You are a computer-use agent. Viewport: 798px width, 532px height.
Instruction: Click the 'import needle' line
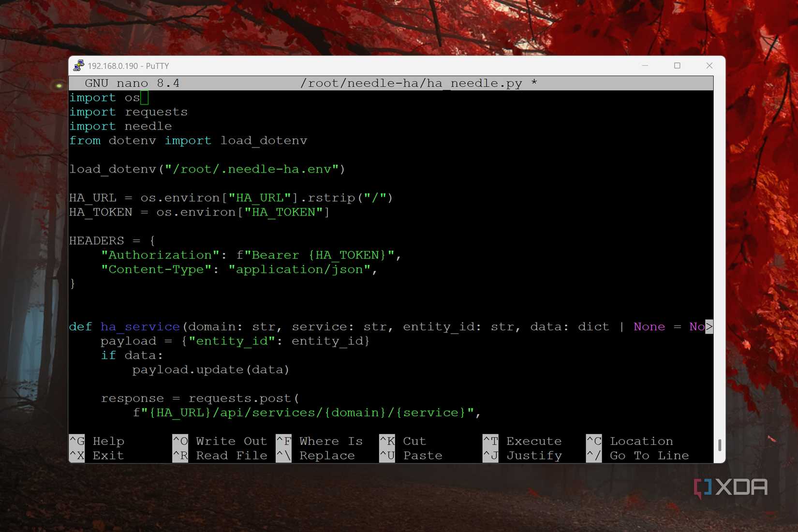click(120, 126)
